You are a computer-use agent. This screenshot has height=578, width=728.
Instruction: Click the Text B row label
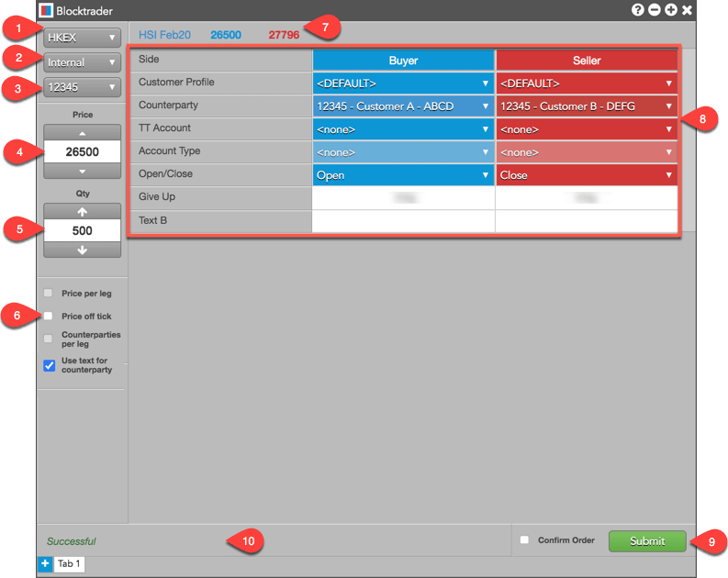click(x=152, y=220)
